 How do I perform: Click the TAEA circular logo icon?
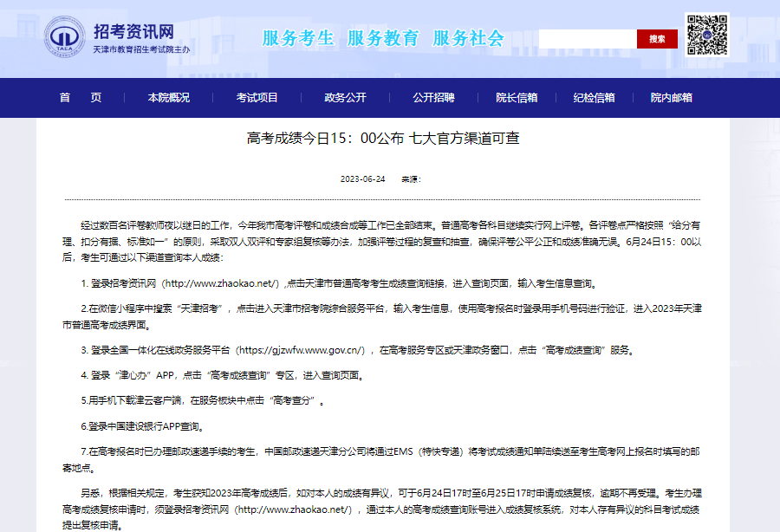[x=65, y=37]
